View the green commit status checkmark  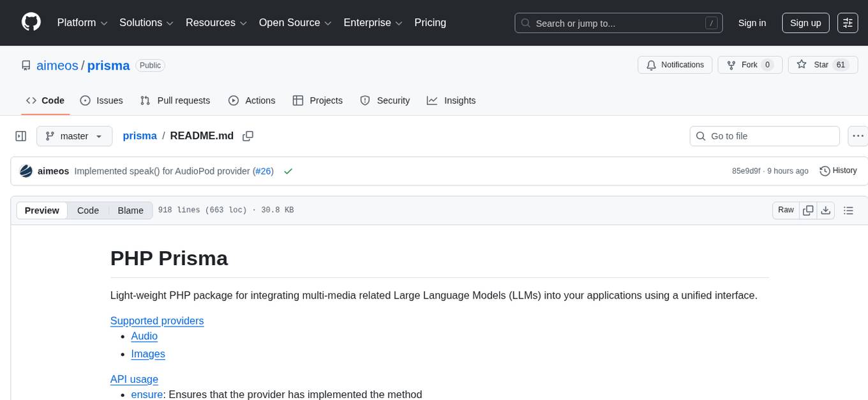pos(288,171)
